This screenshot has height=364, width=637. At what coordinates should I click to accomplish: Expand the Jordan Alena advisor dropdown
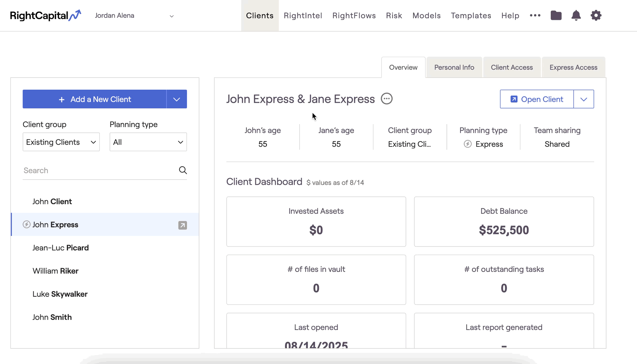171,16
